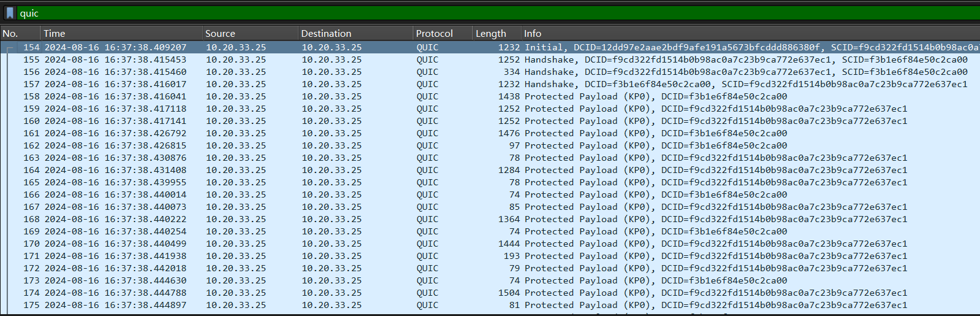Screen dimensions: 980x316
Task: Select packet 161 with length 1476
Action: (368, 133)
